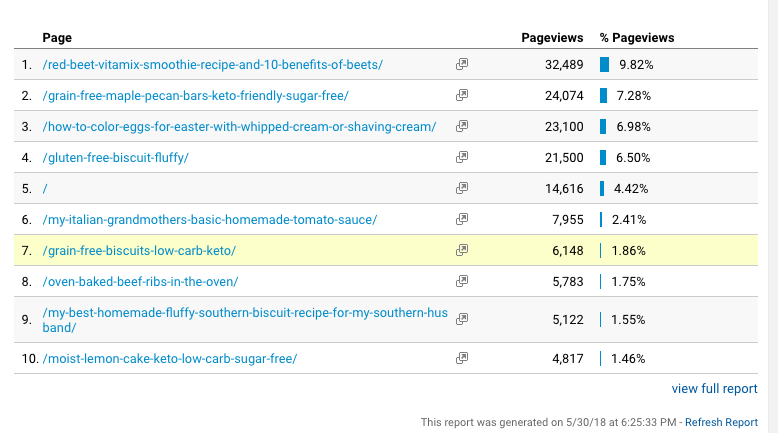
Task: Click Refresh Report link
Action: [x=721, y=422]
